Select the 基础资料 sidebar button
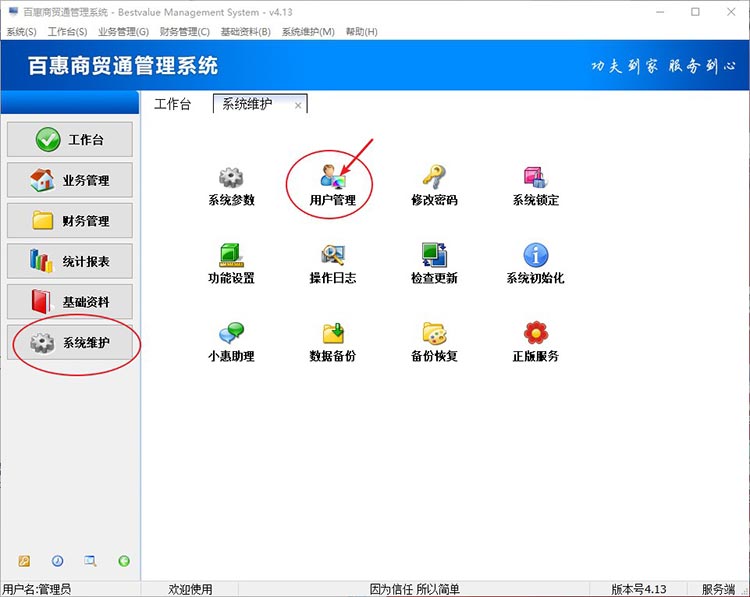 click(x=70, y=302)
